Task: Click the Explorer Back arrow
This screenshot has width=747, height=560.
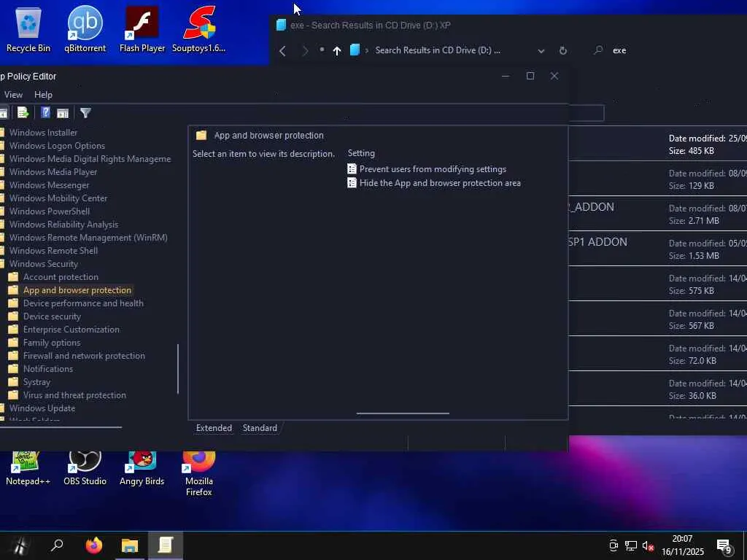Action: [x=282, y=50]
